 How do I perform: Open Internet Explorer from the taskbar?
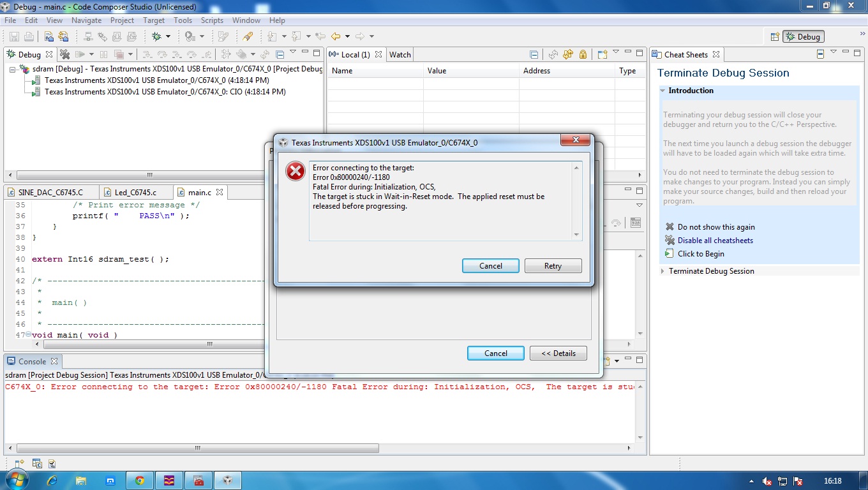point(52,480)
